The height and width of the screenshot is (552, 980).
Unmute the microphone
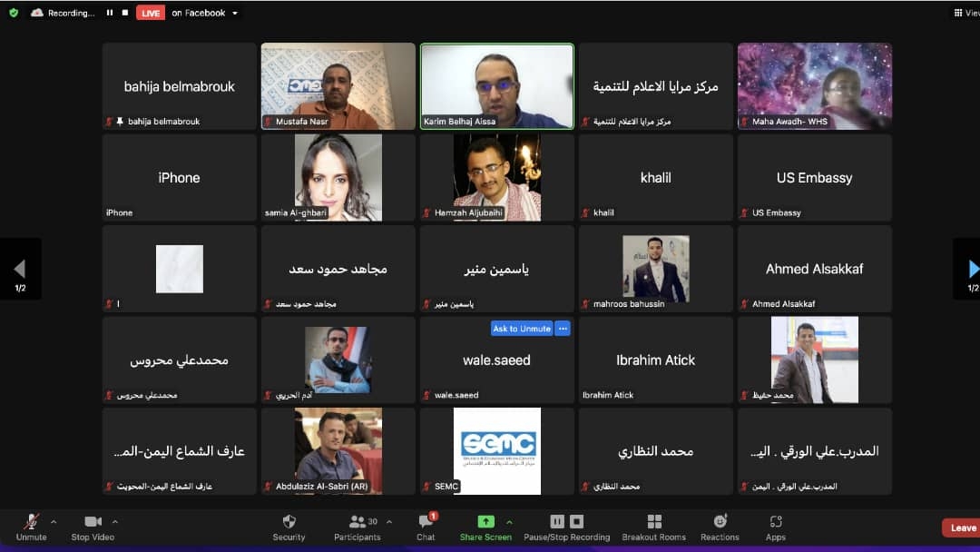pyautogui.click(x=31, y=527)
